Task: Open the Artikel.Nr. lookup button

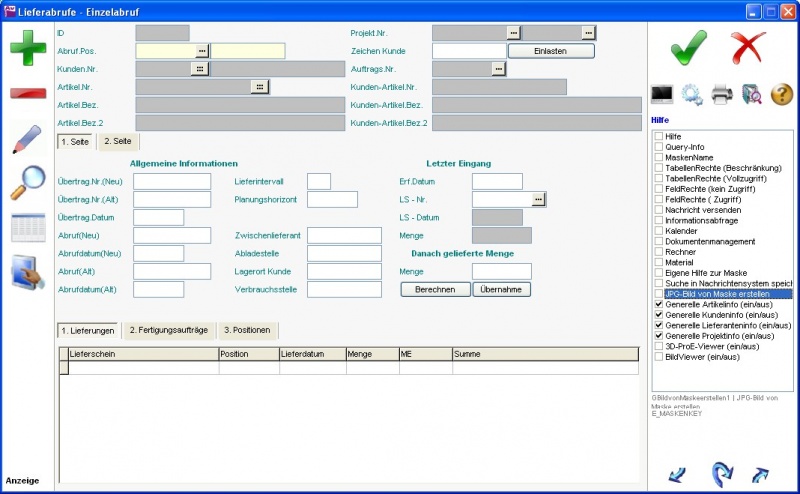Action: pyautogui.click(x=260, y=87)
